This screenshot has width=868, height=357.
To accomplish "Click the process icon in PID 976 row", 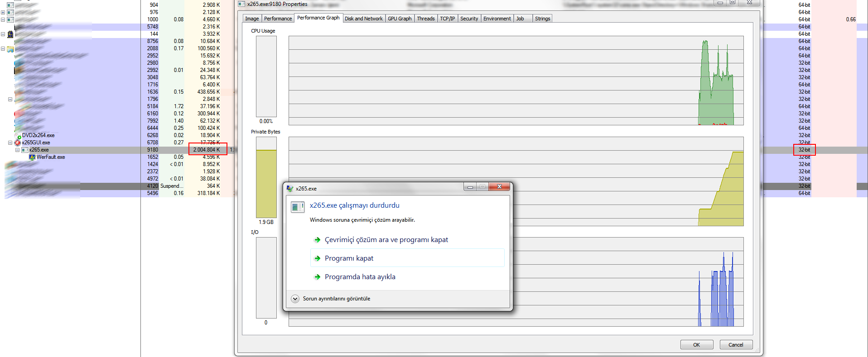I will (10, 12).
